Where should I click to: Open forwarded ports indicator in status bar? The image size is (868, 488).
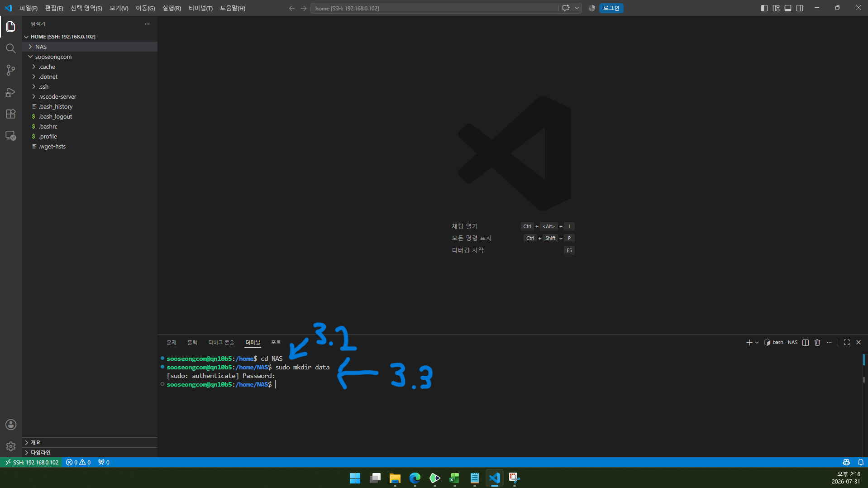104,462
